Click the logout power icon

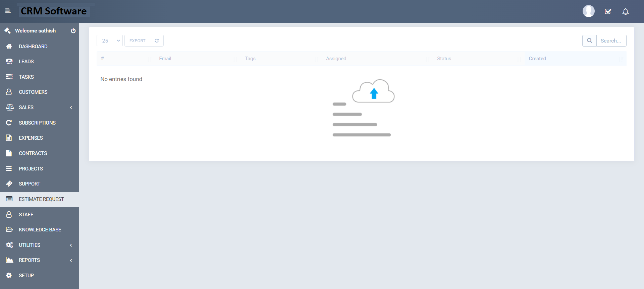click(x=73, y=31)
